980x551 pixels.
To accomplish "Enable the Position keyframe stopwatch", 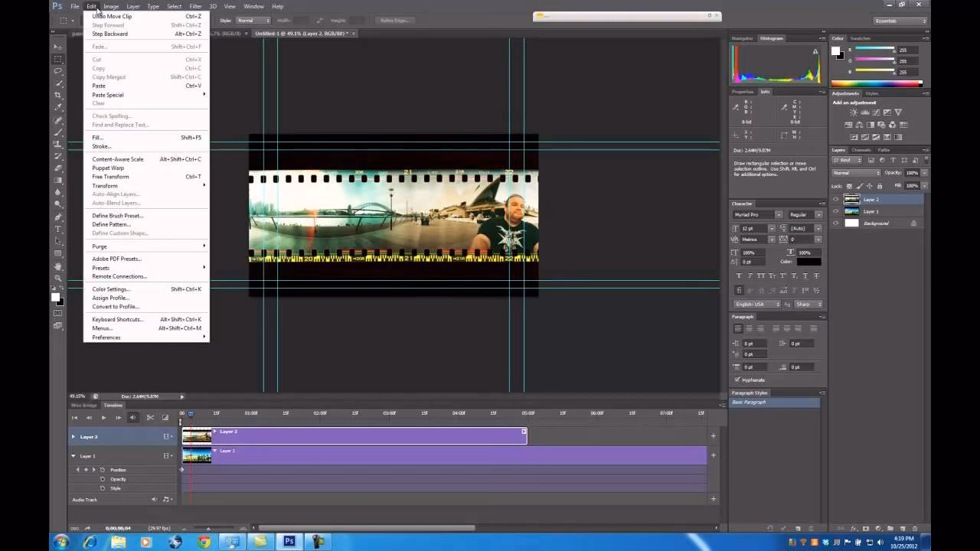I will pyautogui.click(x=102, y=470).
